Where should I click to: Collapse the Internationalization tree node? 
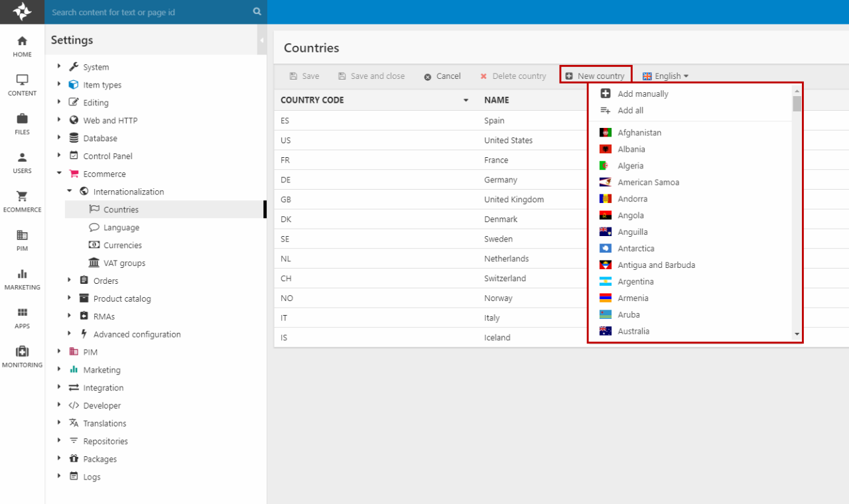point(70,191)
